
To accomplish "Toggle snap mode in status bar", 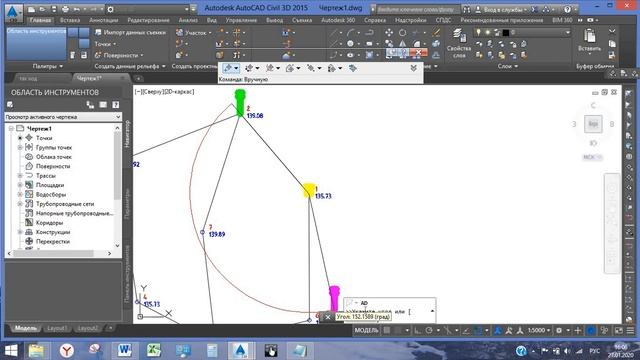I will click(398, 330).
